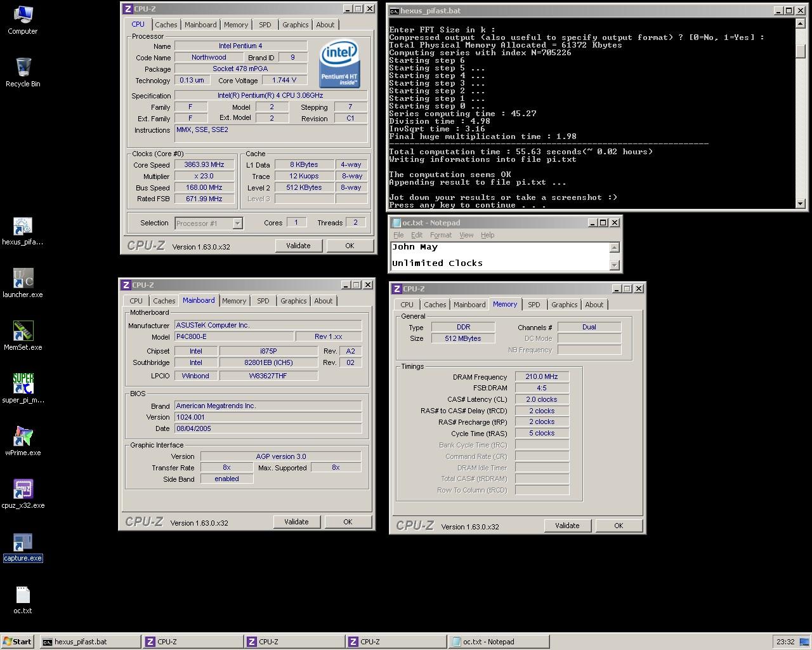This screenshot has width=812, height=650.
Task: Click the taskbar clock showing 23:32
Action: pyautogui.click(x=785, y=642)
